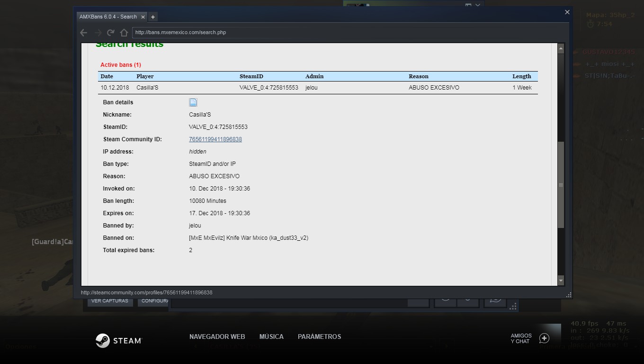Click the vertical scrollbar thumb
The height and width of the screenshot is (364, 644).
coord(561,185)
